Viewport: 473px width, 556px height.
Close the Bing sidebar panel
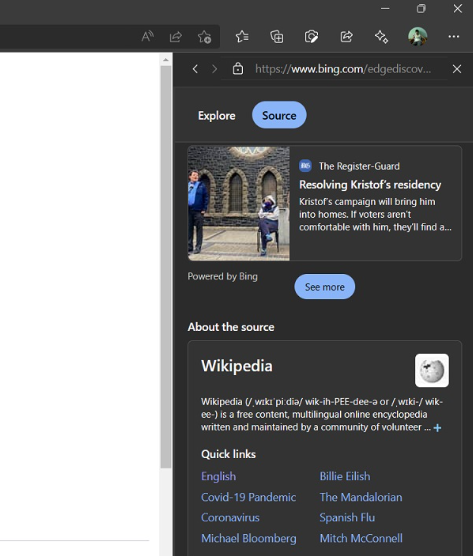coord(457,69)
